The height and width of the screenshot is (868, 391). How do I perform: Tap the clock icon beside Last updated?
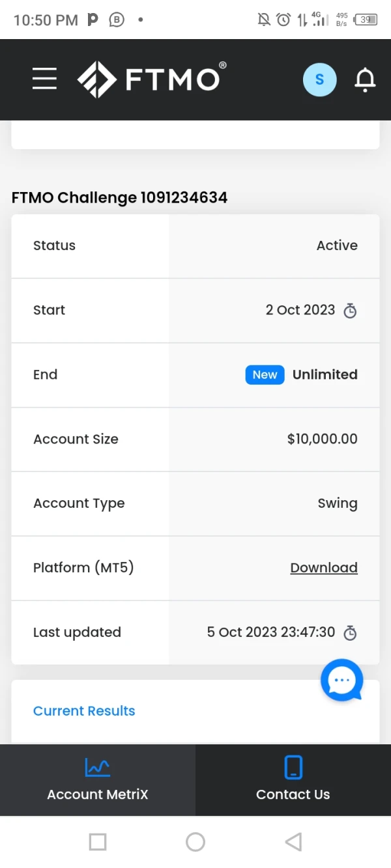coord(350,632)
